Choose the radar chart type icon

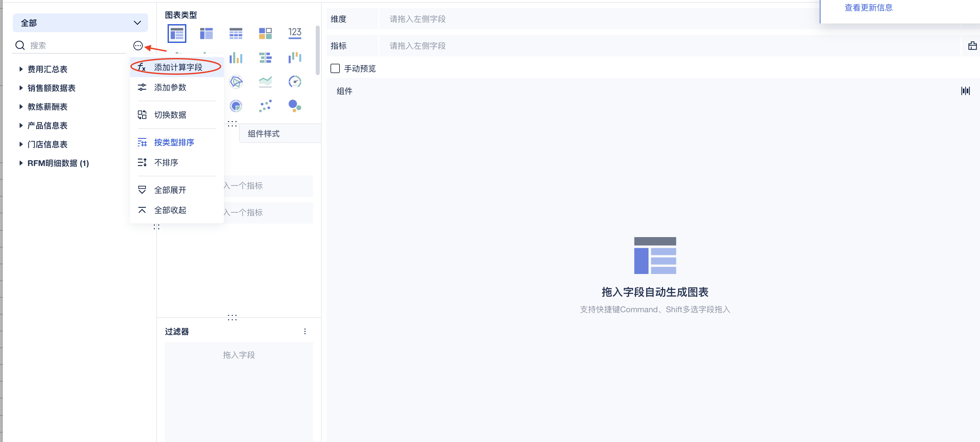[x=236, y=82]
